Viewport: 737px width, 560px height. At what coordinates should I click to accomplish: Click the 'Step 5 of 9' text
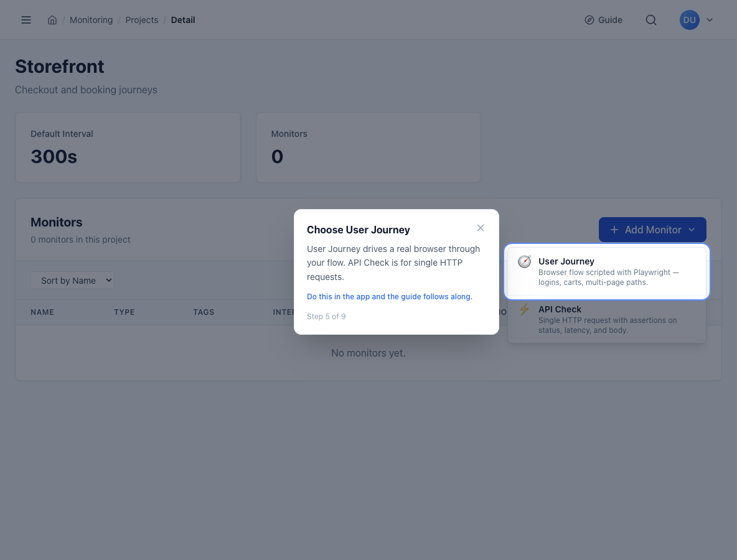tap(326, 317)
